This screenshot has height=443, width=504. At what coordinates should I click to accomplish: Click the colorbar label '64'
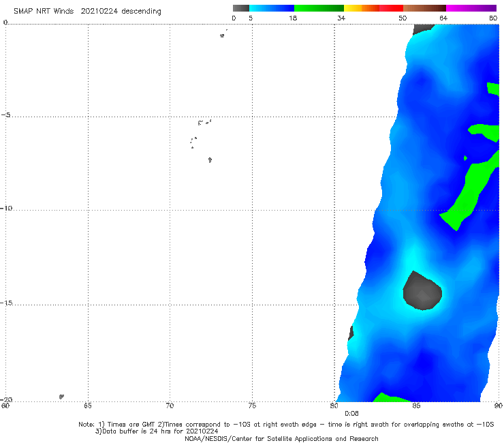coord(443,18)
